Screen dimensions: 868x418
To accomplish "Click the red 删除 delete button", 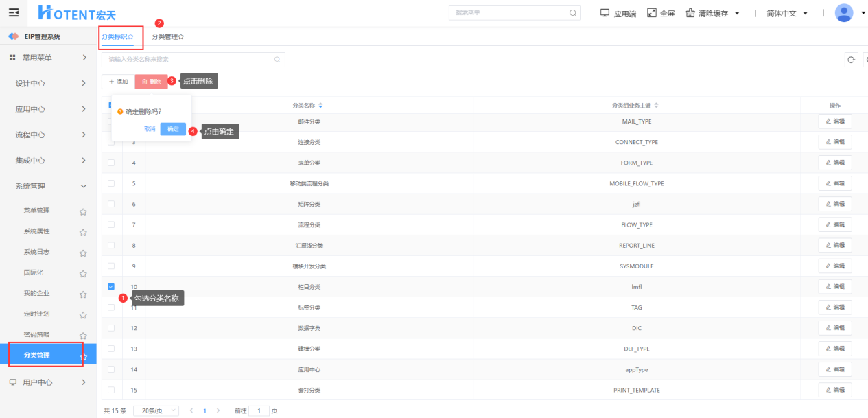I will 151,82.
